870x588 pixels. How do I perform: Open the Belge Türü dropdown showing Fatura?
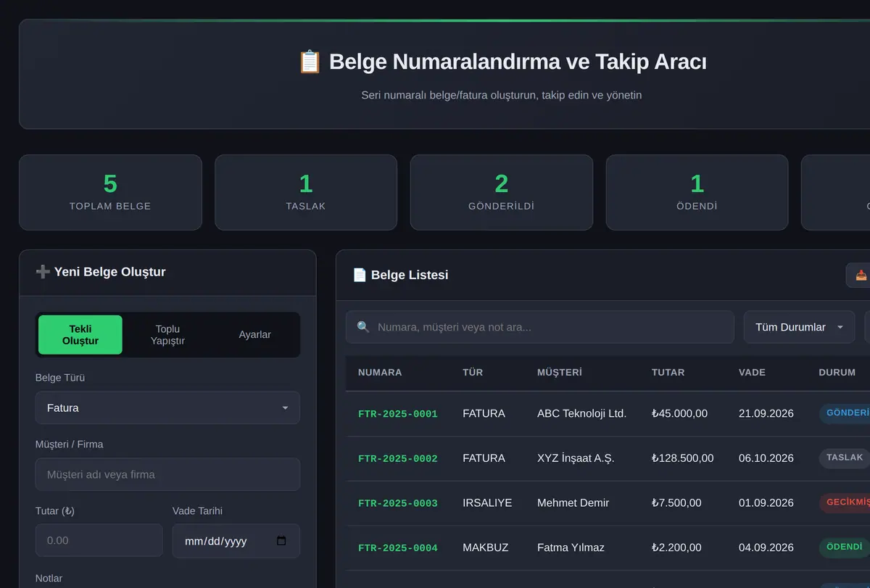click(x=167, y=408)
